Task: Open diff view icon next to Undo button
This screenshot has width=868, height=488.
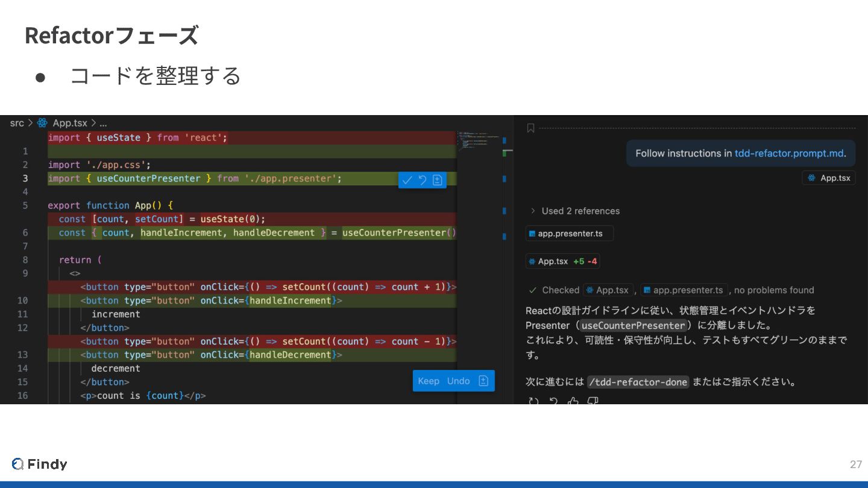Action: (x=483, y=381)
